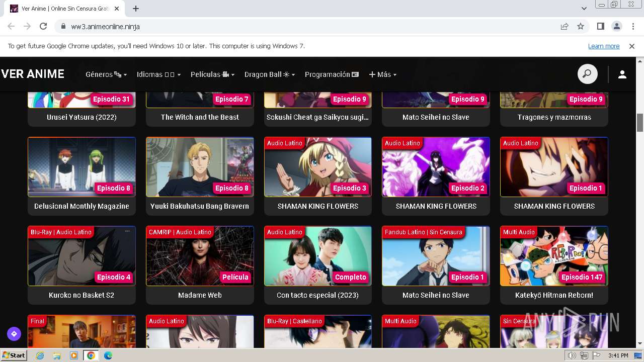644x362 pixels.
Task: Open Urusei Yatsura (2022) title link
Action: click(82, 117)
